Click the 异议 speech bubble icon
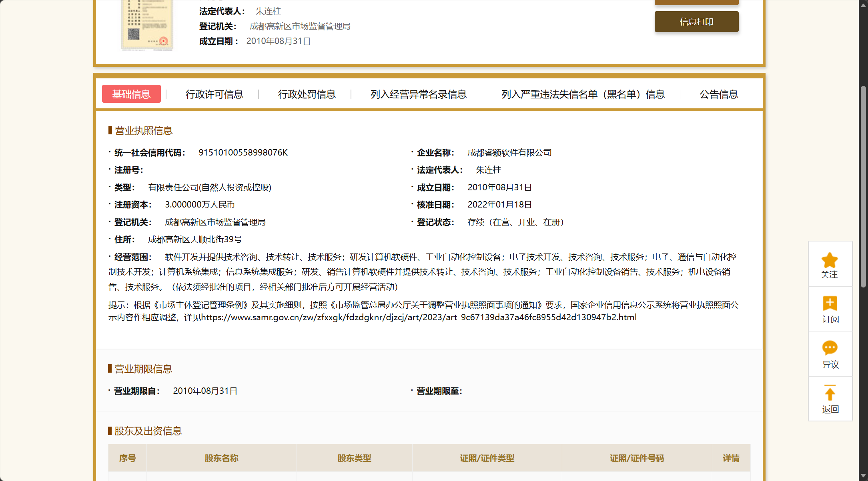 [830, 348]
